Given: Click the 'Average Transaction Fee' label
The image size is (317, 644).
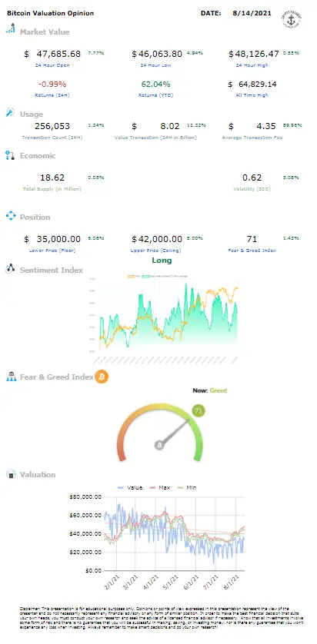Looking at the screenshot, I should (252, 138).
